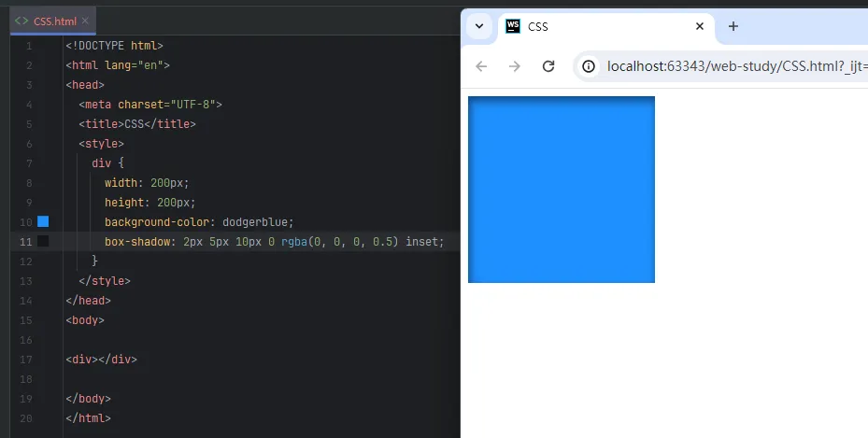Image resolution: width=868 pixels, height=438 pixels.
Task: Close the CSS.html editor tab
Action: point(86,21)
